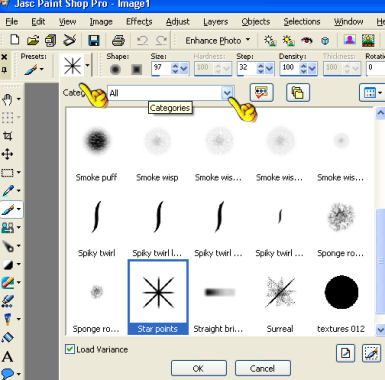Select the textures 012 brush thumbnail
The image size is (385, 380).
point(341,292)
